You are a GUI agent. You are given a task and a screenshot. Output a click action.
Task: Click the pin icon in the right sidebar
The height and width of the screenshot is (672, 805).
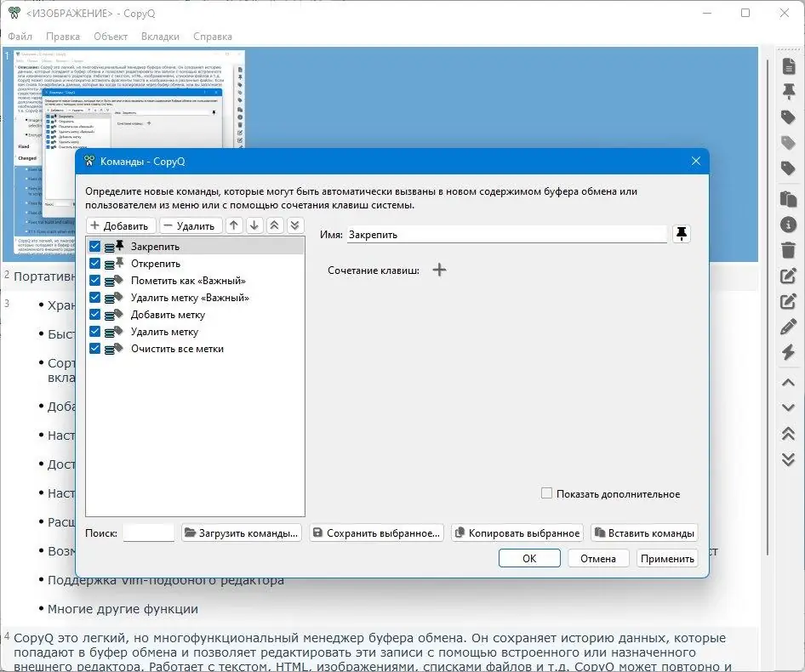click(789, 91)
